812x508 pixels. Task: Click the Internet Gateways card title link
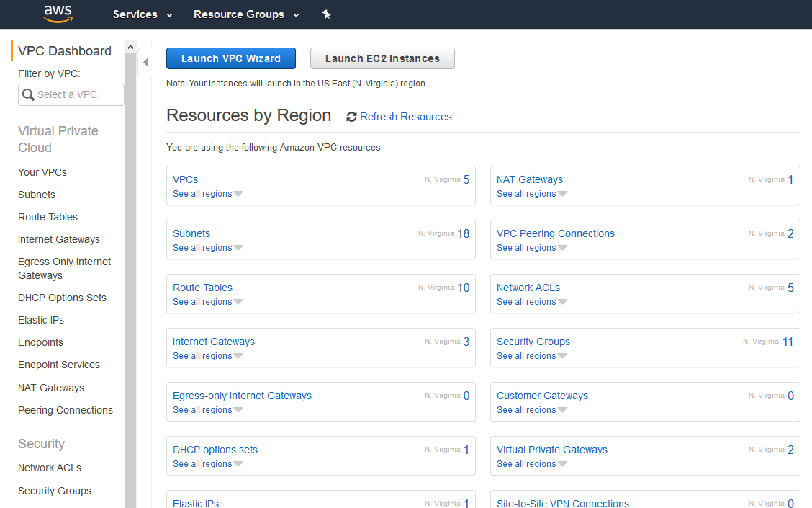(213, 342)
